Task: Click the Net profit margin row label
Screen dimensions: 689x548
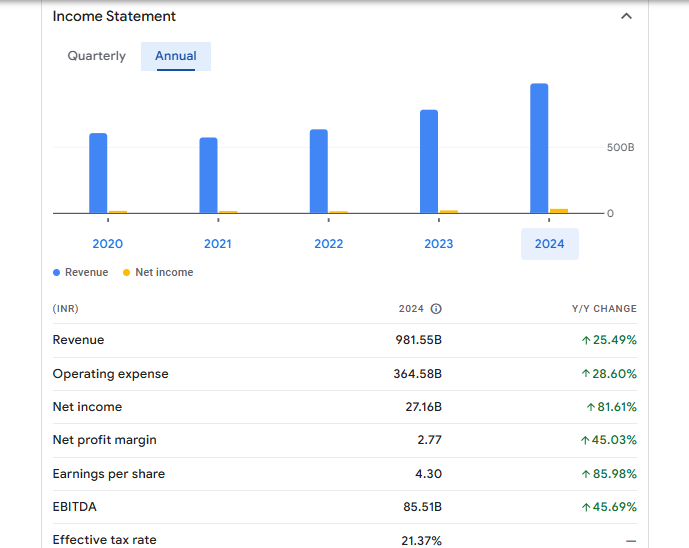Action: [x=105, y=440]
